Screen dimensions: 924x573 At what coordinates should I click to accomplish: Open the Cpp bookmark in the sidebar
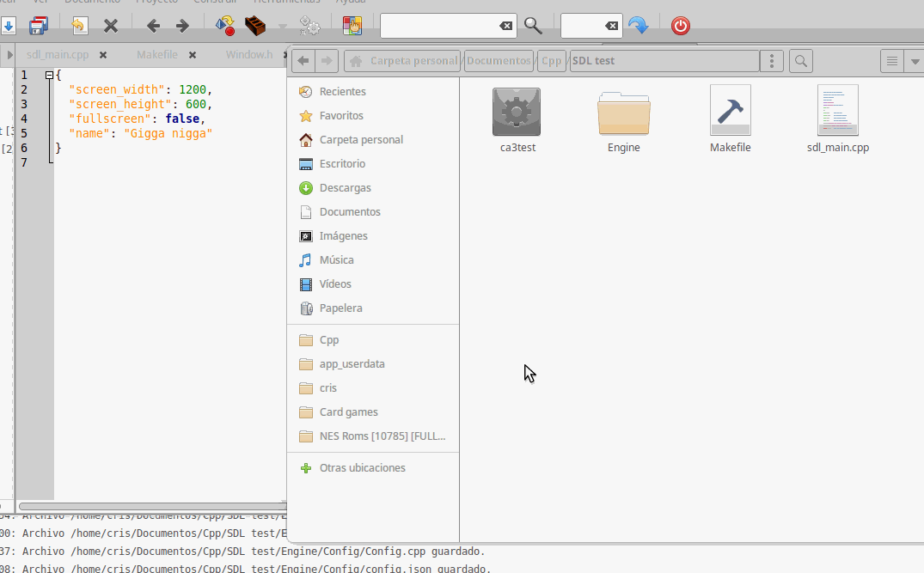pyautogui.click(x=373, y=340)
